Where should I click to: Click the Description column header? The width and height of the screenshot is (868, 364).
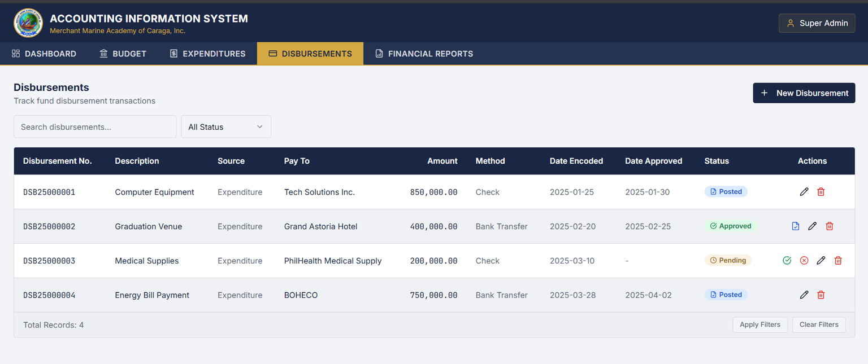tap(137, 161)
